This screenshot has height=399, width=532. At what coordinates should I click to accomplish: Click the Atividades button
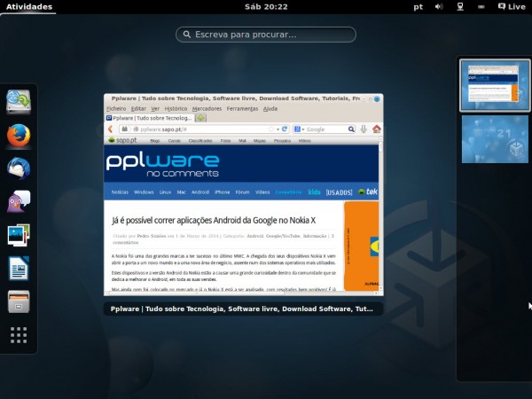pos(29,7)
